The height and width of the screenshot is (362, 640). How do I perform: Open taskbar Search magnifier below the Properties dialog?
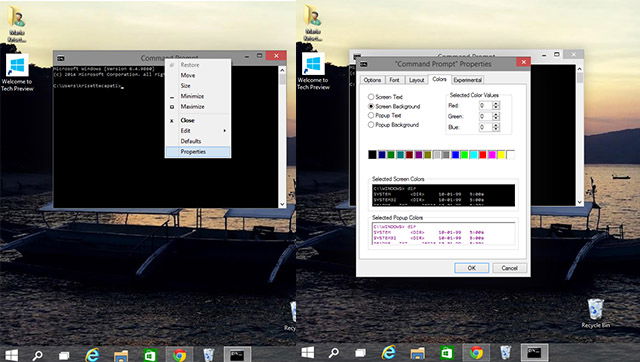[334, 353]
